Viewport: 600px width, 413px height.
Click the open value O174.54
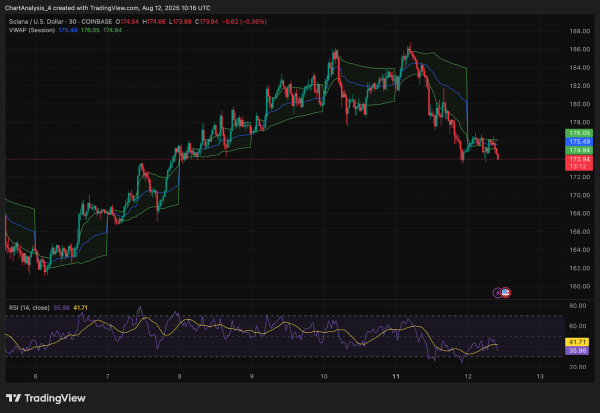(127, 22)
